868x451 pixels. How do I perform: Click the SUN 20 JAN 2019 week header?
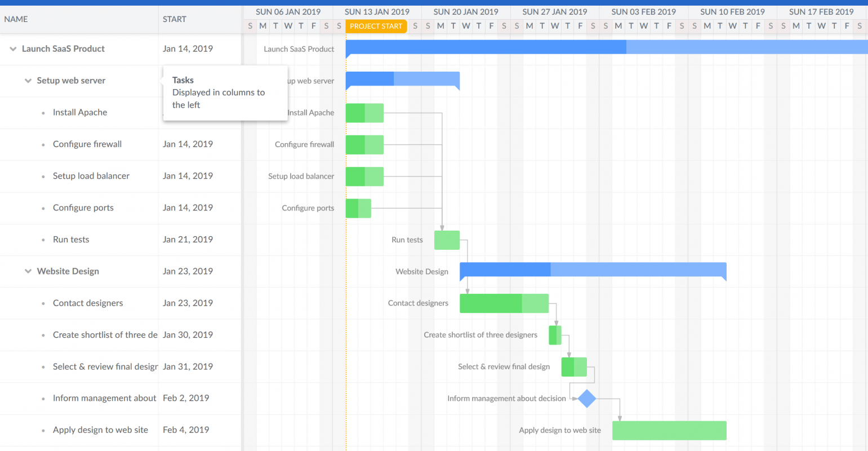(466, 11)
